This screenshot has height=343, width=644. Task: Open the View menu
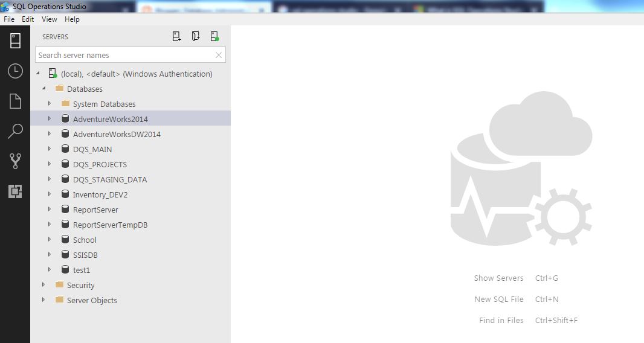[50, 19]
